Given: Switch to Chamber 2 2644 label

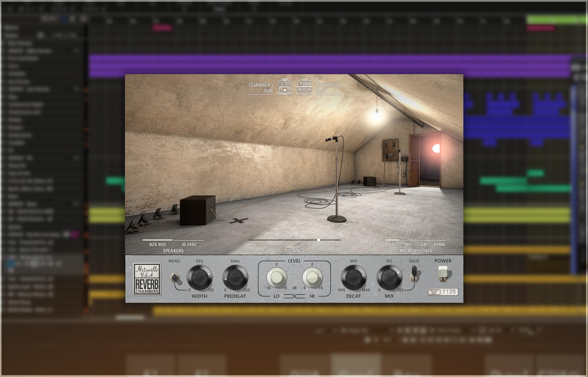Looking at the screenshot, I should tap(329, 88).
